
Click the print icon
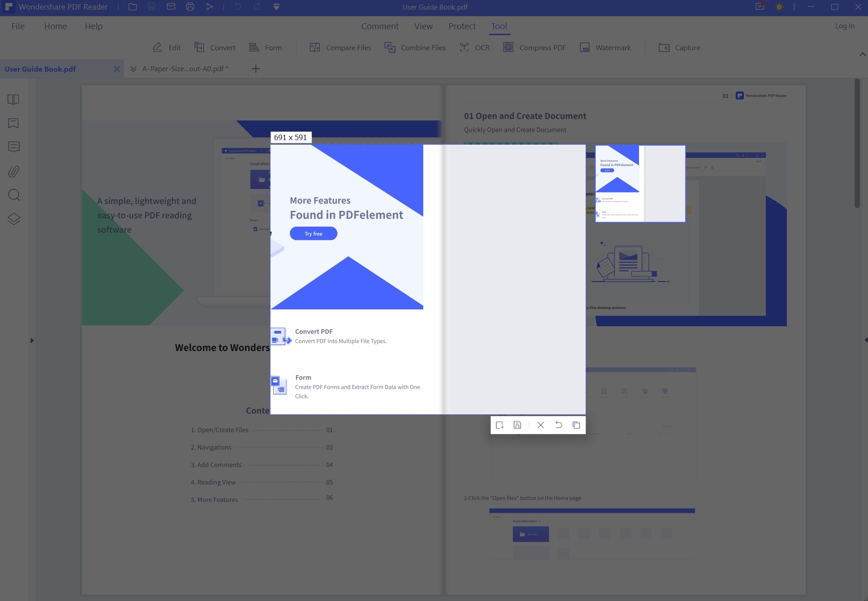pos(190,7)
